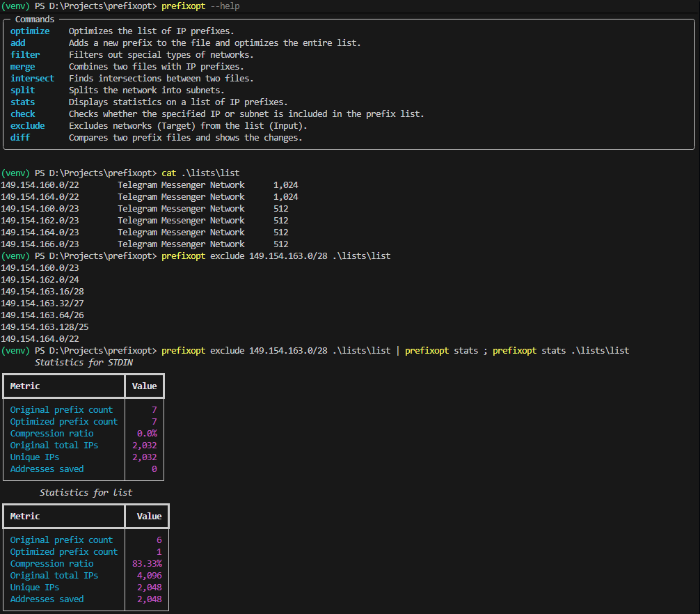This screenshot has height=614, width=700.
Task: Click the 'filter' command name
Action: point(25,55)
